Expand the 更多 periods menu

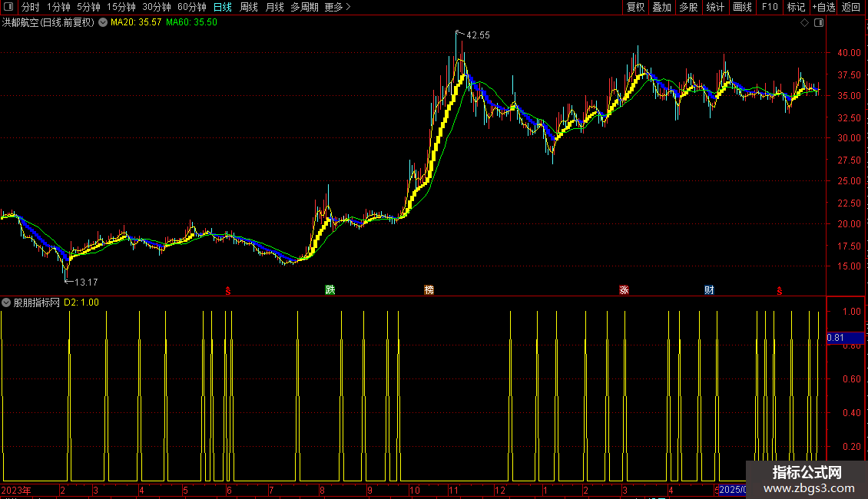[338, 7]
